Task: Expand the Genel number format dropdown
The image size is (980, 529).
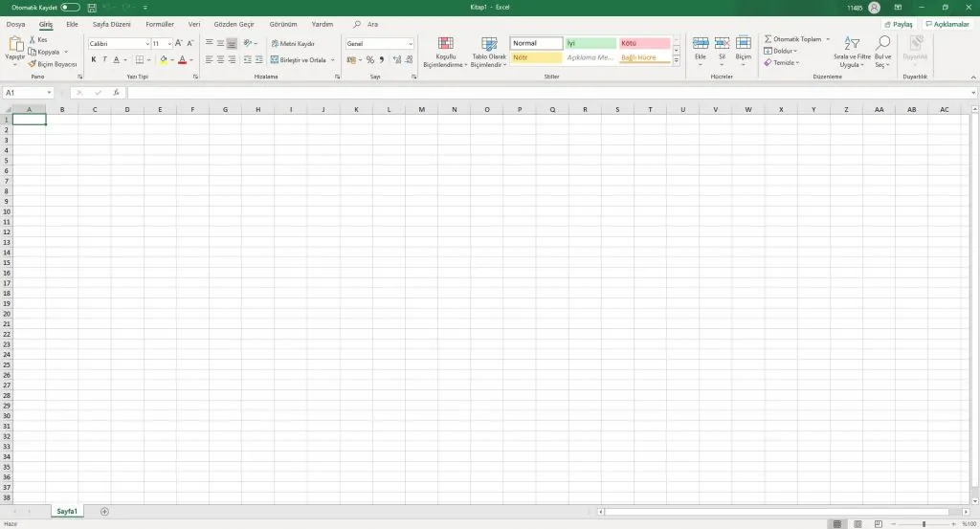Action: tap(411, 44)
